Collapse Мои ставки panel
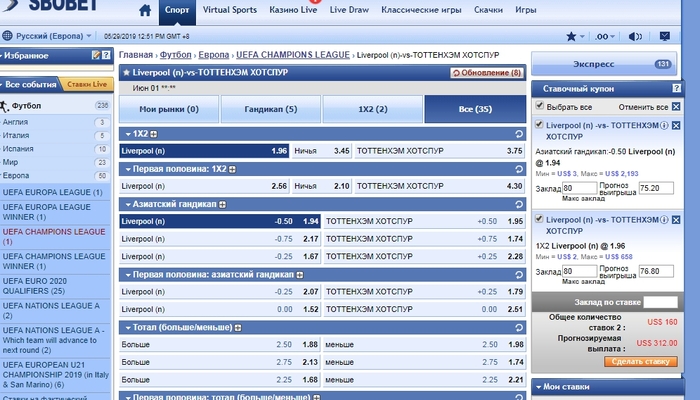The width and height of the screenshot is (700, 400). (539, 387)
